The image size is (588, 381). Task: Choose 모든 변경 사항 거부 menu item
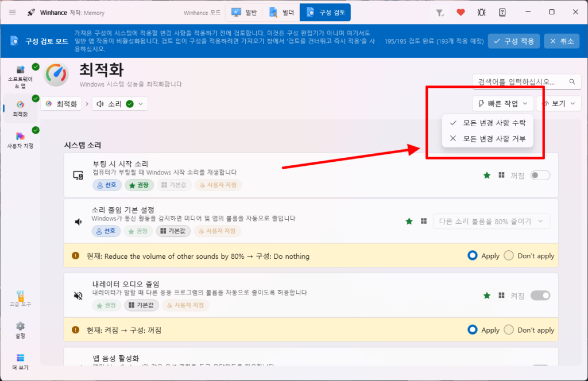(x=488, y=139)
